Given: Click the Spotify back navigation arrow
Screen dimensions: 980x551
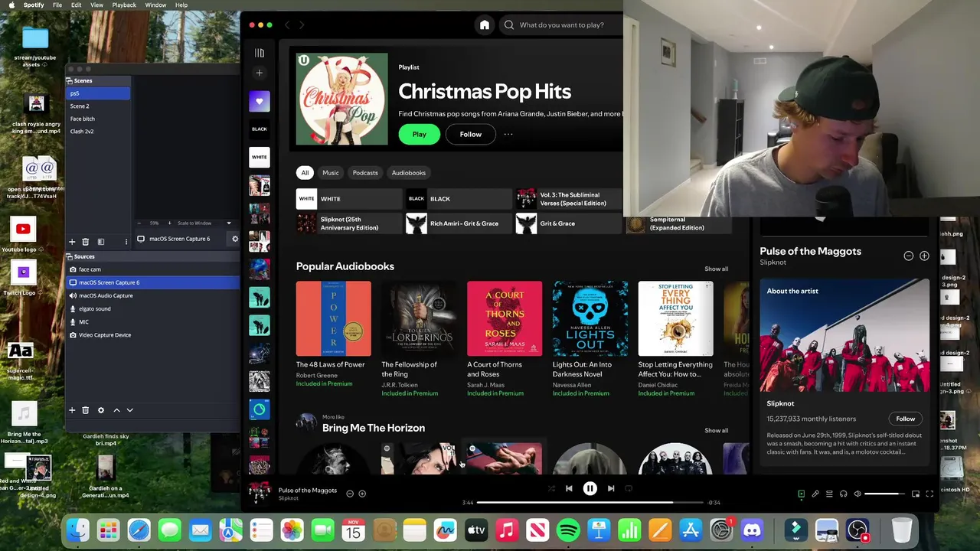Looking at the screenshot, I should [287, 25].
